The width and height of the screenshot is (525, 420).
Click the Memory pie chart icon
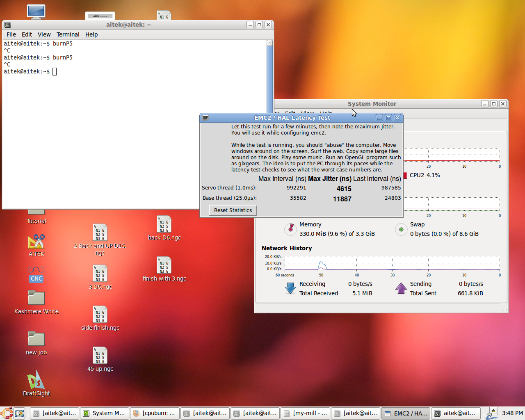pyautogui.click(x=290, y=229)
